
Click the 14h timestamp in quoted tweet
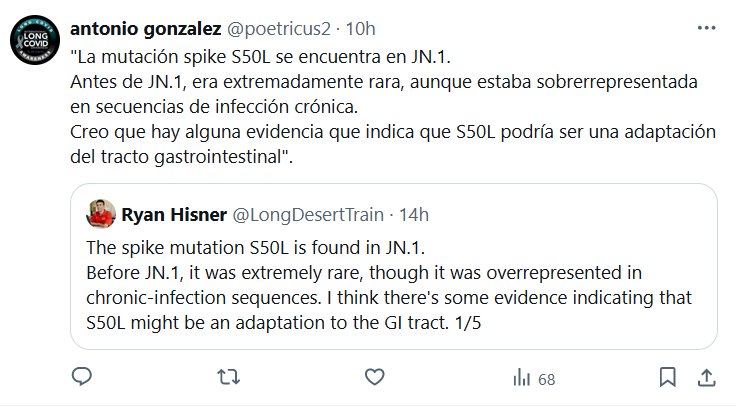[412, 213]
